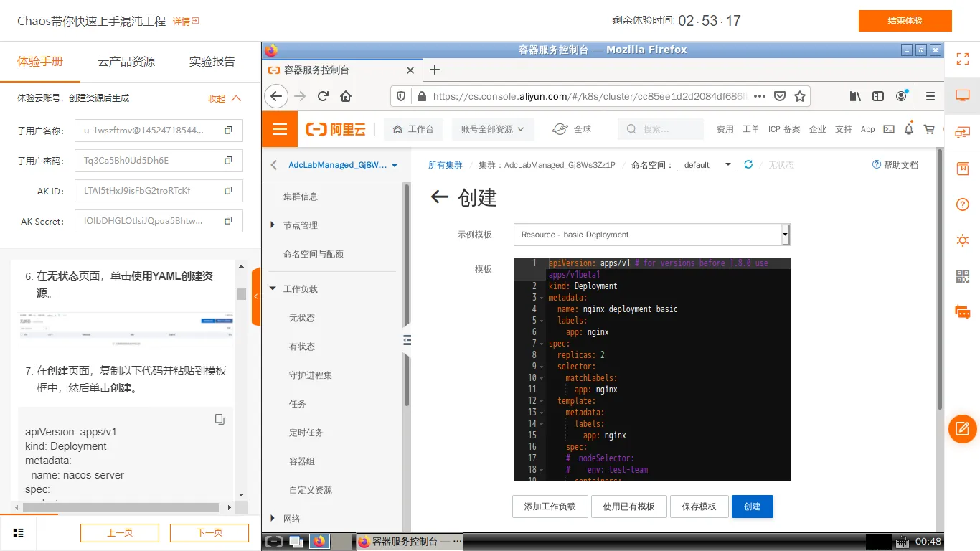Copy the 子用户名称 value

(228, 131)
